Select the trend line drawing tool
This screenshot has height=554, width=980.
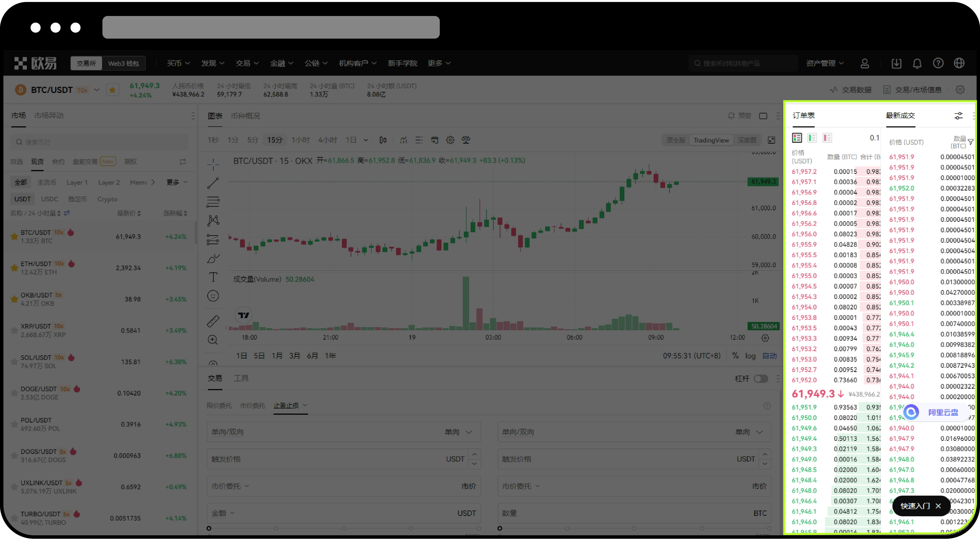(x=213, y=183)
